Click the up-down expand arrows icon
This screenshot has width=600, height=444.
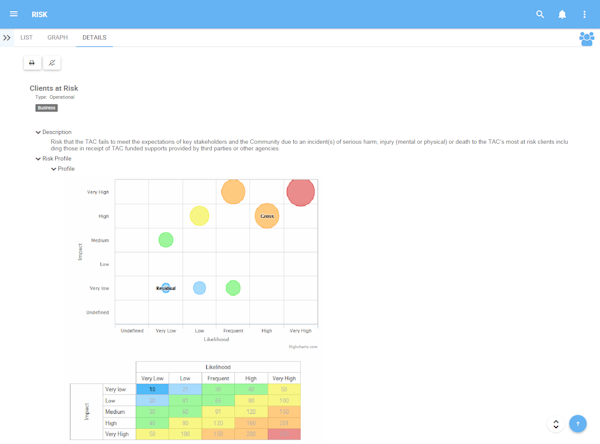(x=556, y=424)
